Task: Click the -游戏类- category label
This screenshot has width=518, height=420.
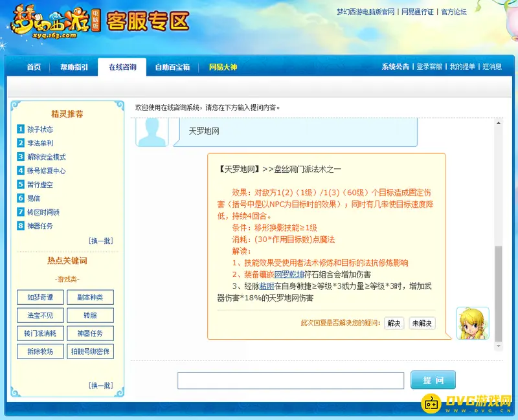Action: point(67,280)
